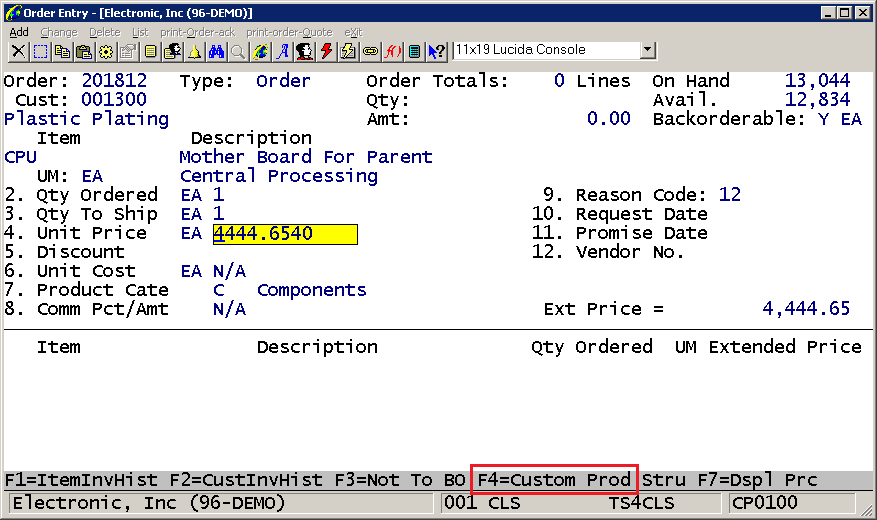This screenshot has height=520, width=877.
Task: Click the Copy toolbar icon
Action: 62,51
